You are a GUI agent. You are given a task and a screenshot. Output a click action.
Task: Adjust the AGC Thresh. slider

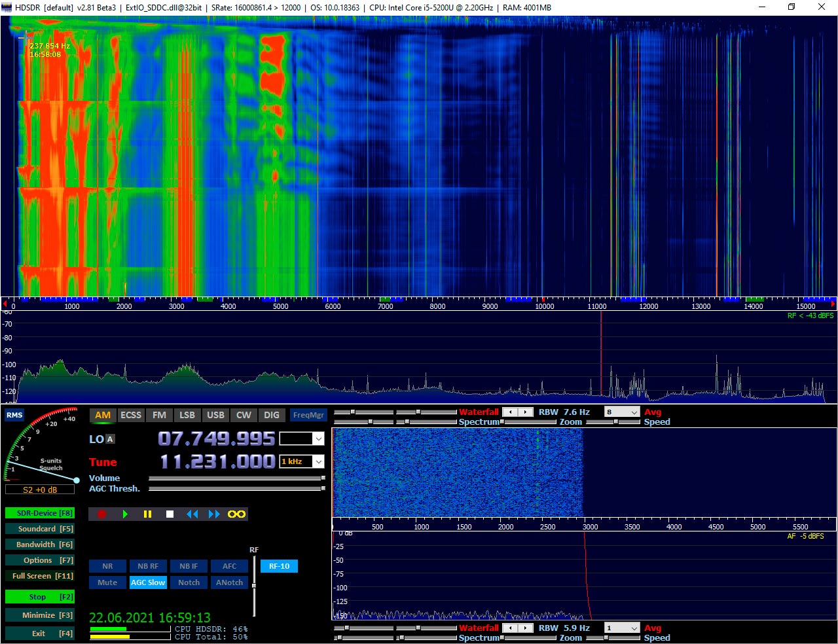pos(237,488)
